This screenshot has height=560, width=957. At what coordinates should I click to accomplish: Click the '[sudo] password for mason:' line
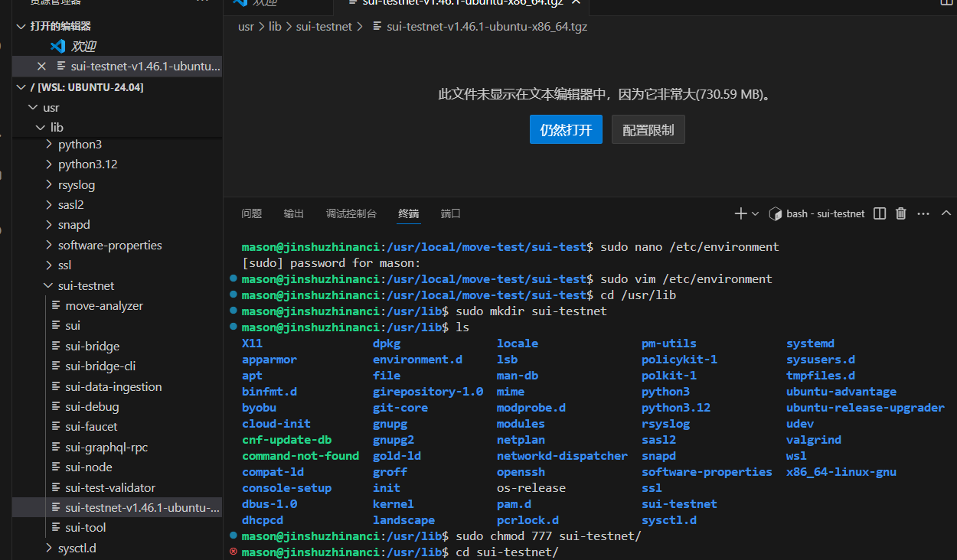click(x=332, y=263)
